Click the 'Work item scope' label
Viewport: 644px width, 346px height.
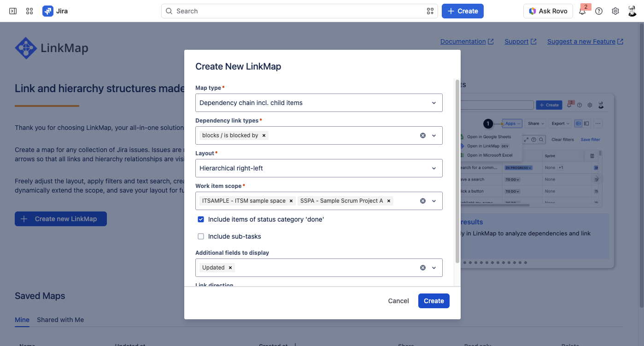point(218,186)
